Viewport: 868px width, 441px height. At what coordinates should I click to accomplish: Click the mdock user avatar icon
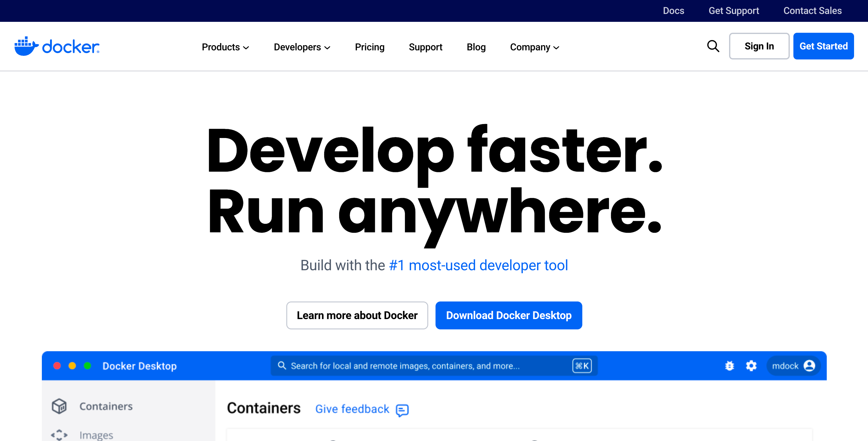[x=809, y=365]
